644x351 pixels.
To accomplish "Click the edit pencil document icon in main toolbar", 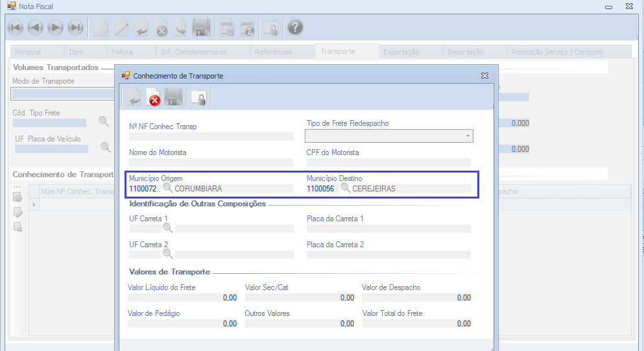I will 121,28.
